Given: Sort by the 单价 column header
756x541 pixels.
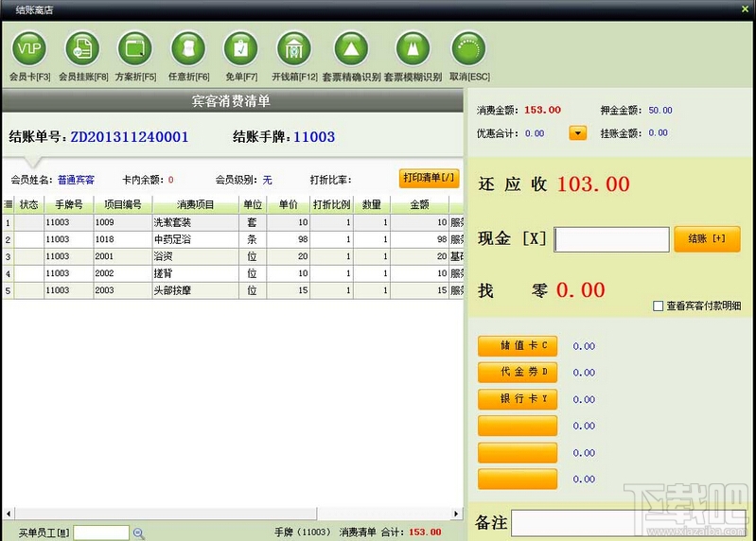Looking at the screenshot, I should 289,204.
